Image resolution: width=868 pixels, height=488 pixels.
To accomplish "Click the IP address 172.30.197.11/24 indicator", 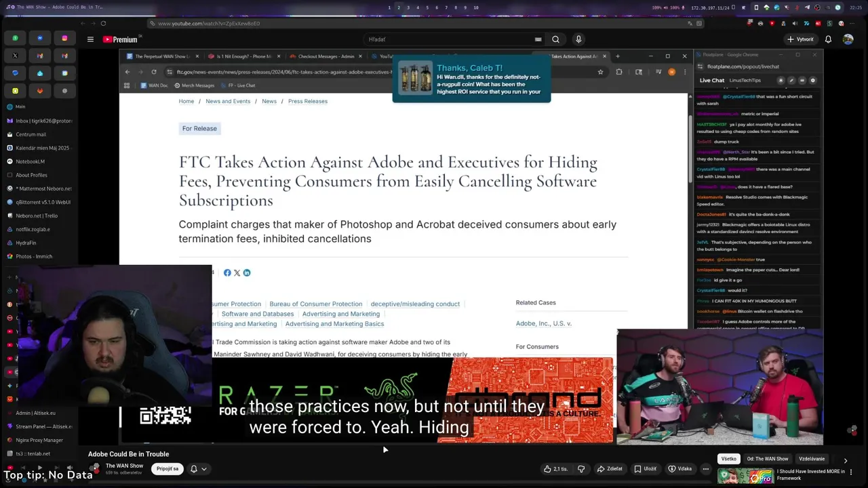I will (x=710, y=7).
